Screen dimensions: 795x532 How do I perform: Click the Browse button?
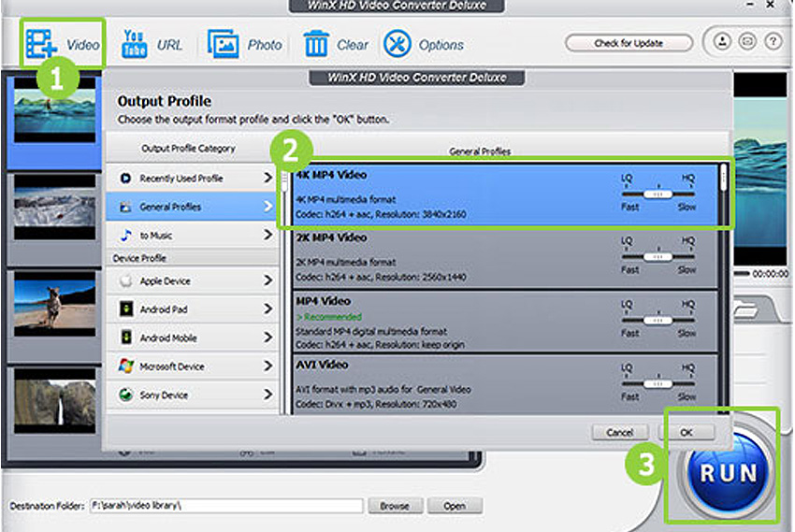[x=395, y=505]
